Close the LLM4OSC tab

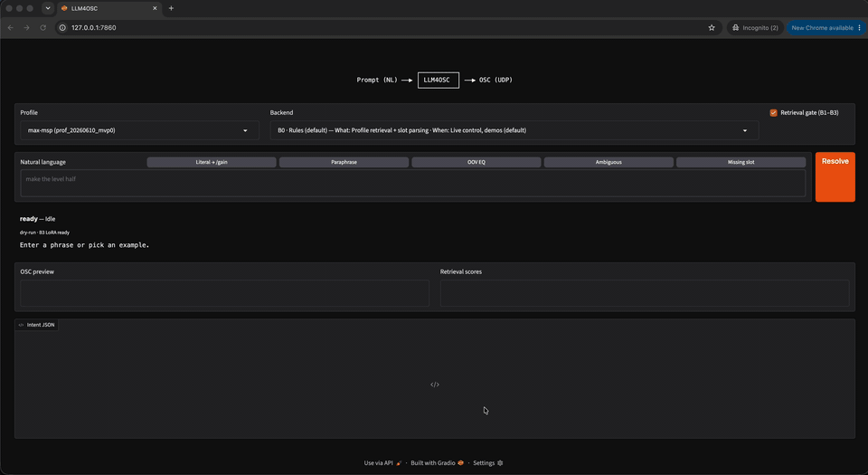click(x=155, y=8)
